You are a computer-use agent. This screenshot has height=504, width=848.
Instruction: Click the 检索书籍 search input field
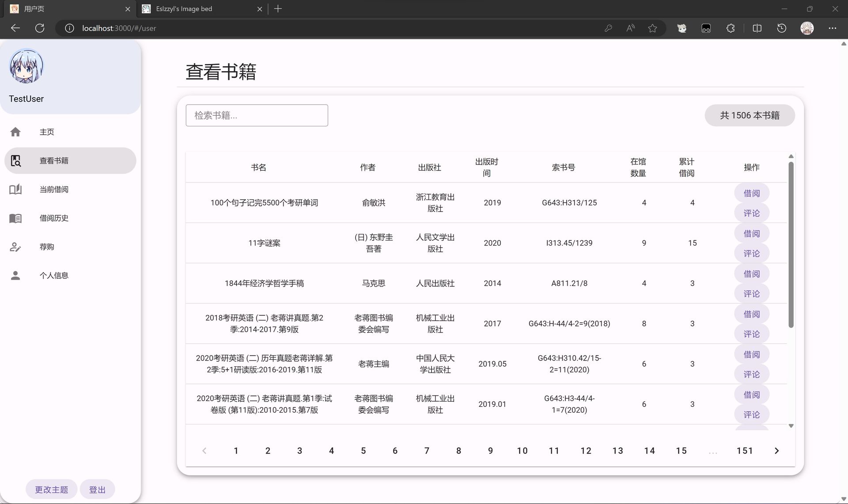click(x=257, y=115)
